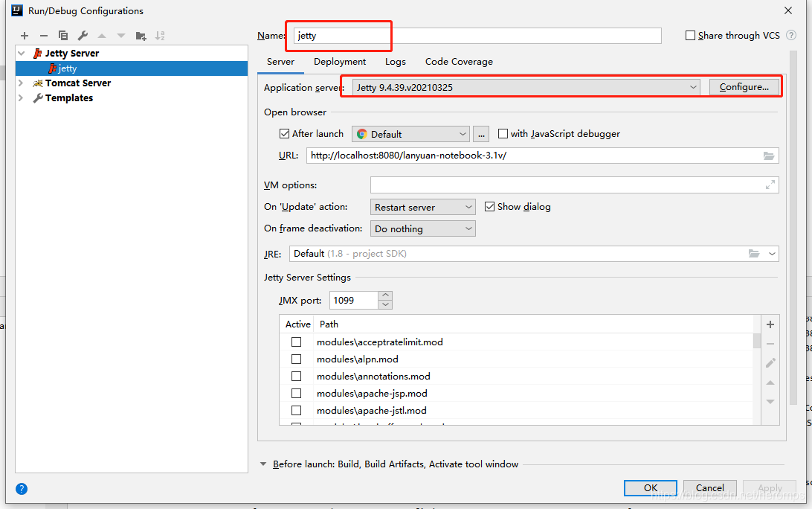The width and height of the screenshot is (812, 509).
Task: Switch to the Deployment tab
Action: [x=340, y=62]
